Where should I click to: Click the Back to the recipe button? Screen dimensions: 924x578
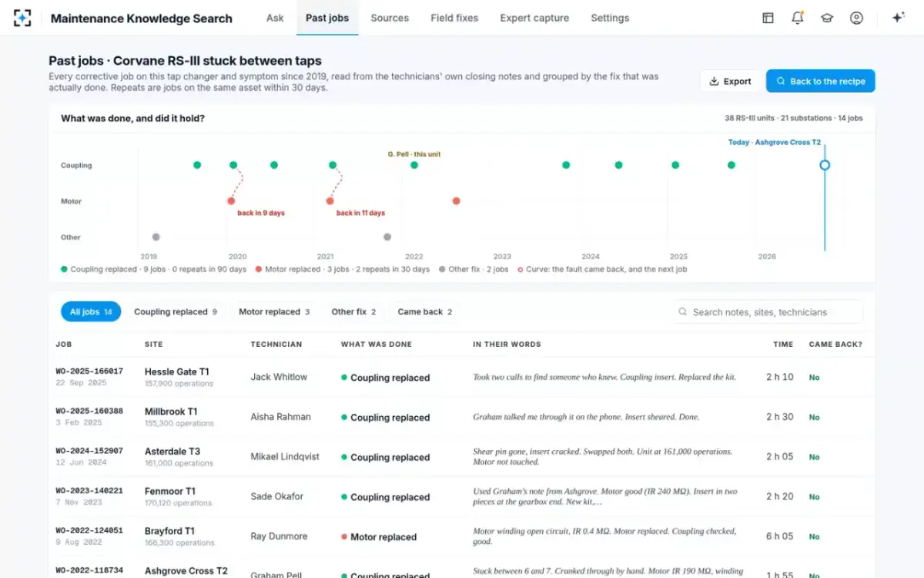(x=820, y=81)
